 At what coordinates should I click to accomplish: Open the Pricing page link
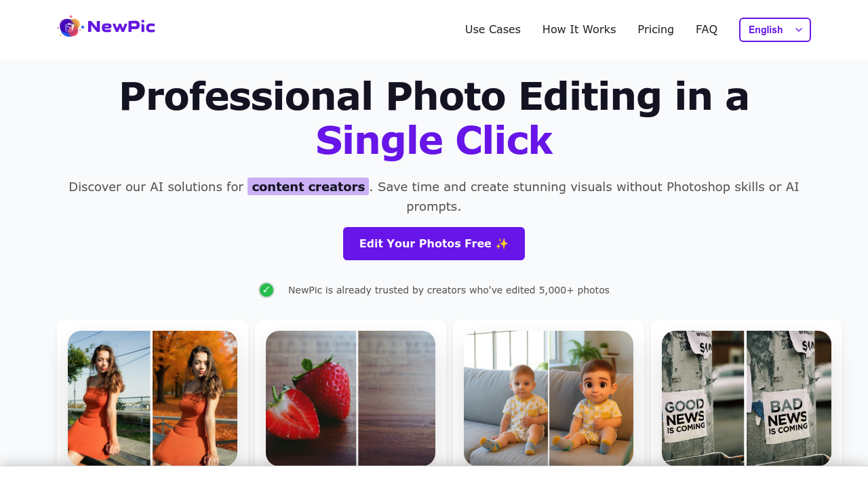(x=656, y=30)
